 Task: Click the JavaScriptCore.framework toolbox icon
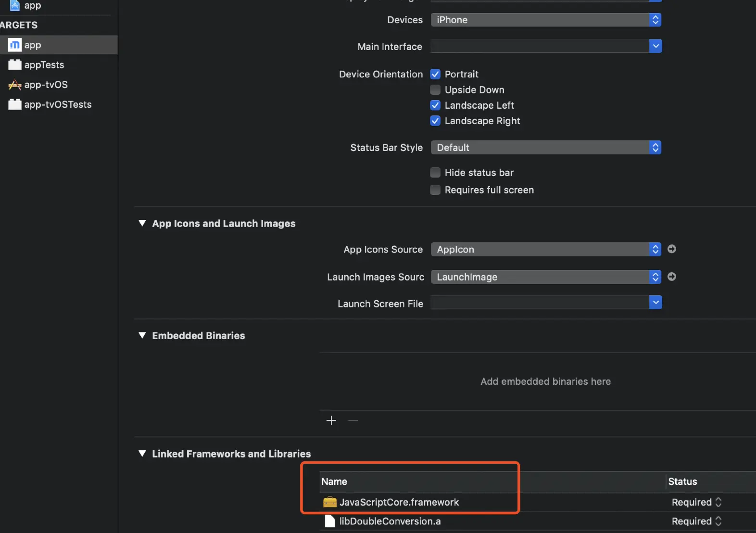(x=330, y=502)
